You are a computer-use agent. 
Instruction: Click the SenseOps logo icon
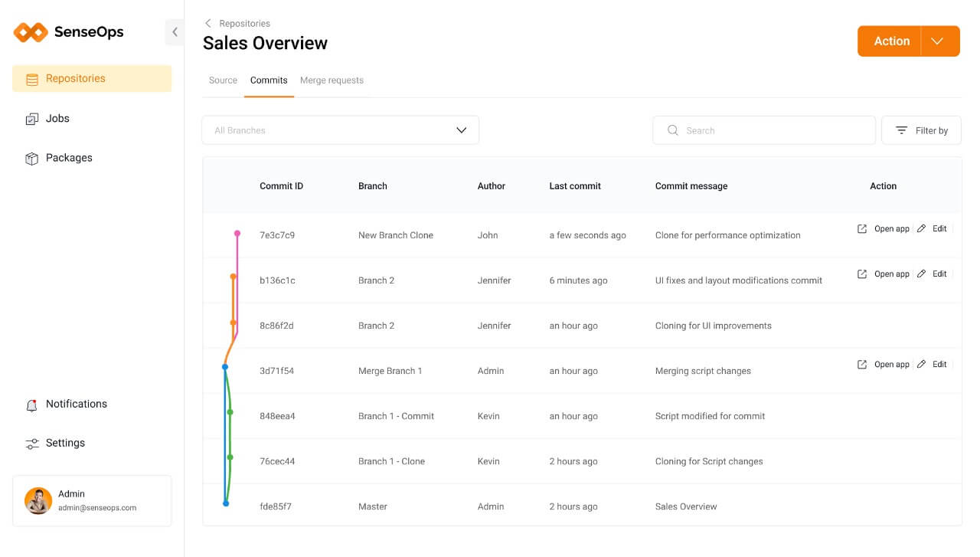tap(29, 32)
